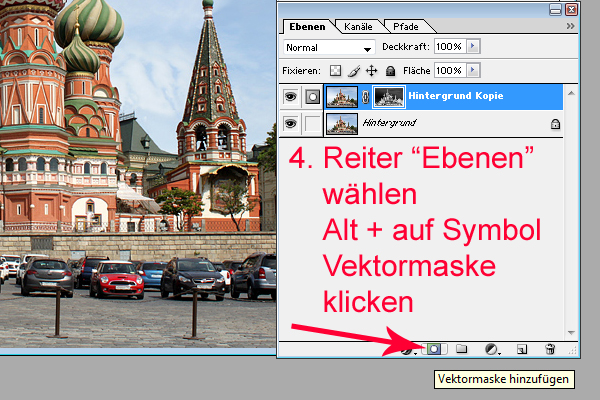Screen dimensions: 600x400
Task: Close the layers panel
Action: (x=571, y=10)
